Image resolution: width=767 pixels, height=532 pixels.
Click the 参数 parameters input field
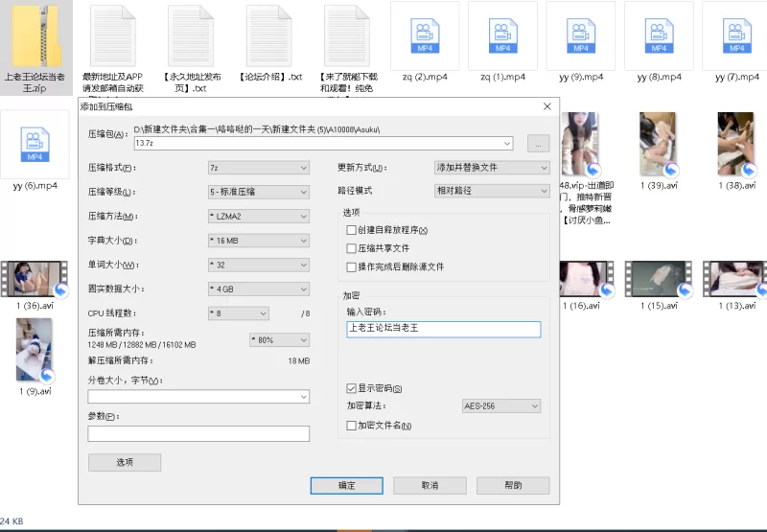click(x=198, y=433)
